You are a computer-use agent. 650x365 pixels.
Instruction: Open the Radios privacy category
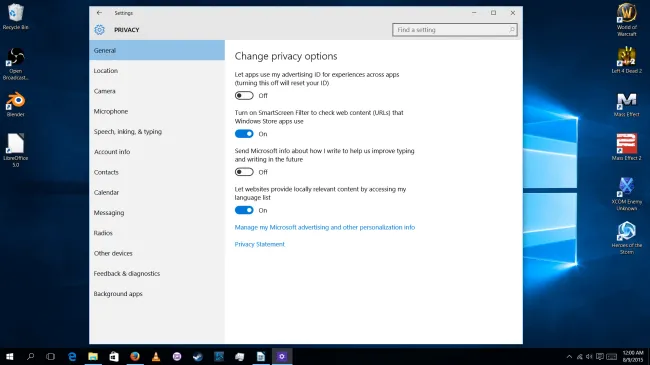157,233
